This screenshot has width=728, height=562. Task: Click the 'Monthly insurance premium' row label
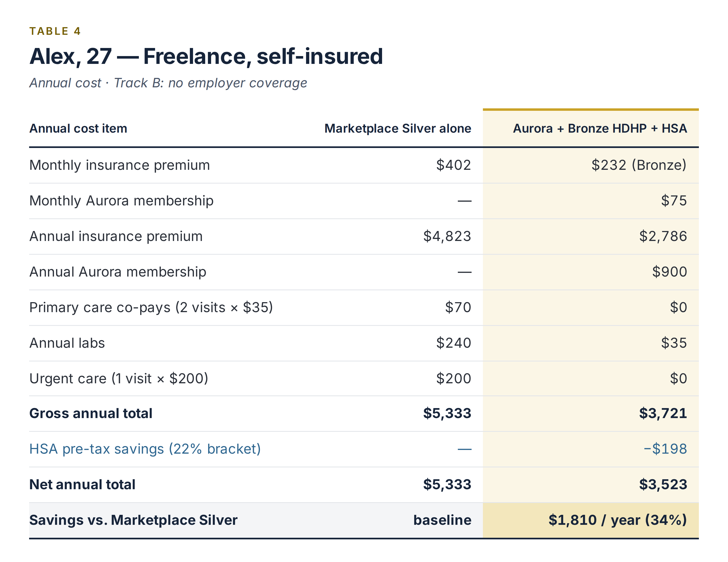point(120,165)
